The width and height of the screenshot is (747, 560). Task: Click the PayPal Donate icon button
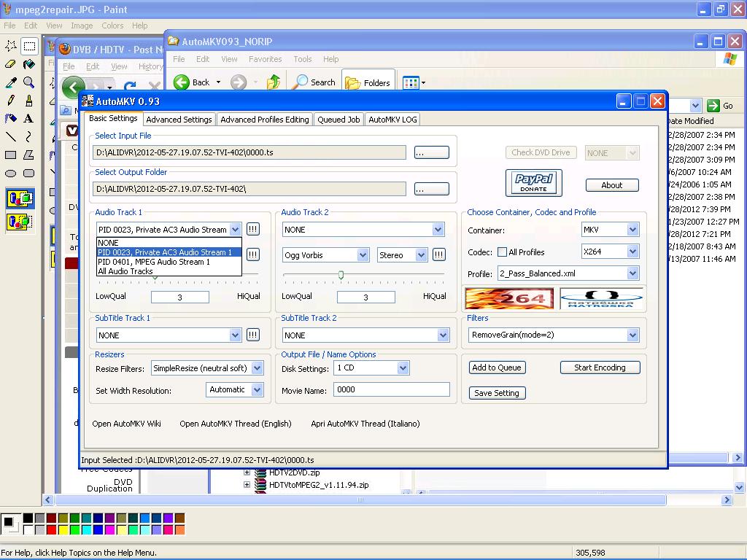tap(534, 182)
